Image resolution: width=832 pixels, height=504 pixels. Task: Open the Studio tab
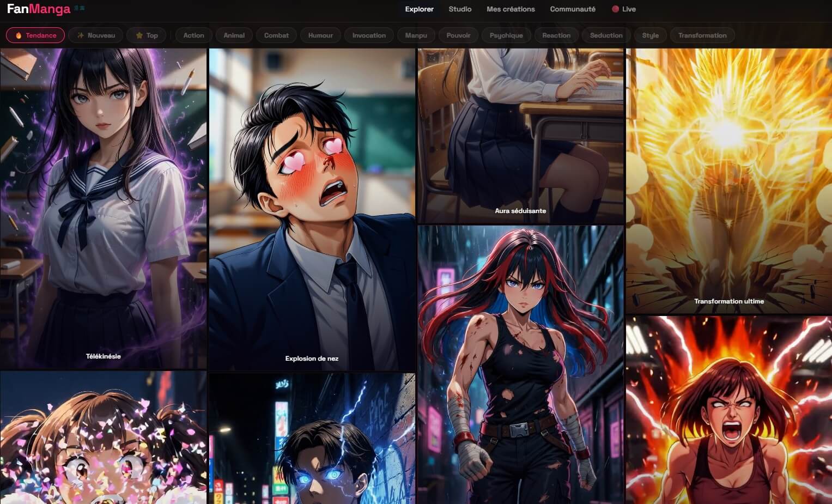460,9
